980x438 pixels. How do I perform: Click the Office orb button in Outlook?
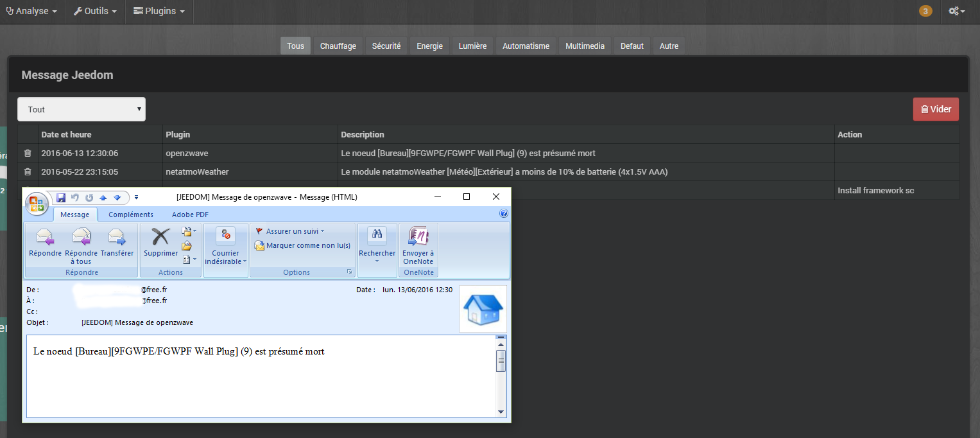[x=37, y=204]
